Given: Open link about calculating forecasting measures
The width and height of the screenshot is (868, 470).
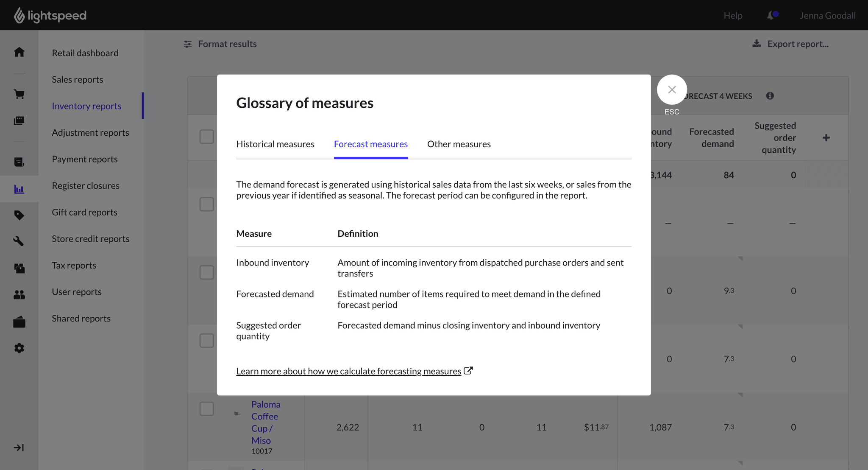Looking at the screenshot, I should tap(349, 371).
